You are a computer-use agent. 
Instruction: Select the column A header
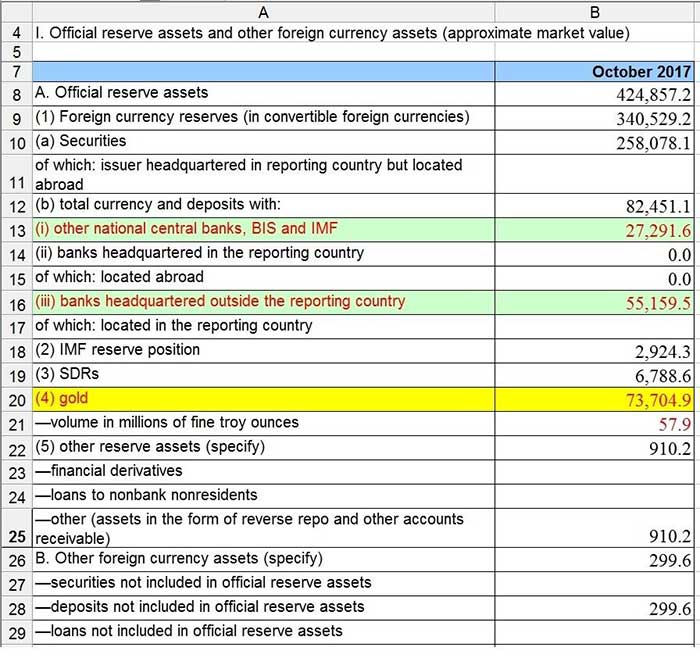[263, 11]
